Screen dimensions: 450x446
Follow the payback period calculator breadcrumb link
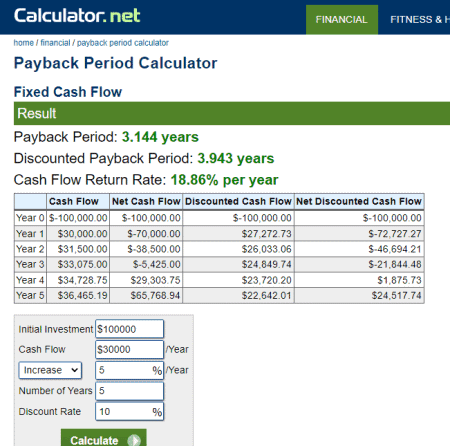tap(123, 43)
